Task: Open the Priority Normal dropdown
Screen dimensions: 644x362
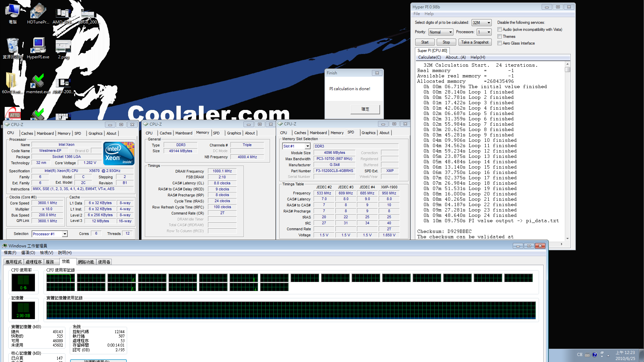Action: pyautogui.click(x=441, y=32)
